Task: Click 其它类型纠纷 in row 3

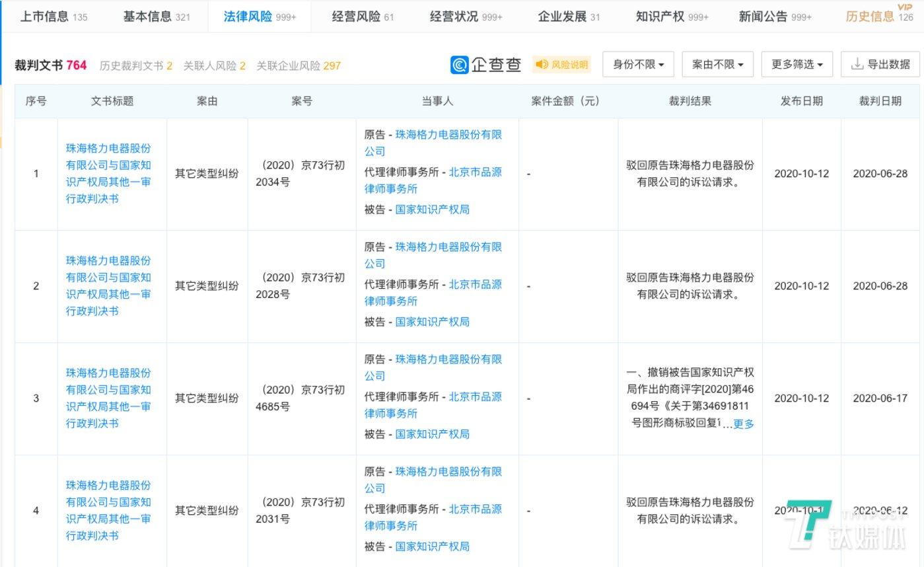Action: (x=207, y=398)
